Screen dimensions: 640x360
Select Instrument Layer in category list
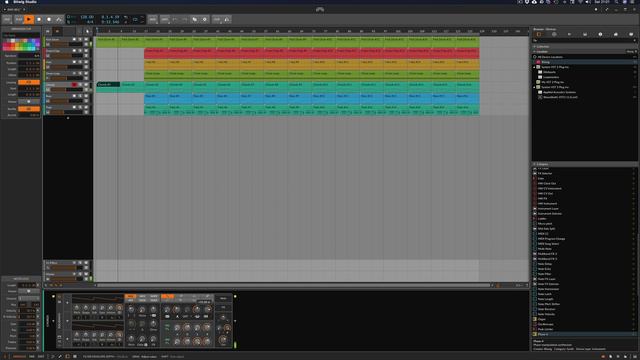coord(548,209)
